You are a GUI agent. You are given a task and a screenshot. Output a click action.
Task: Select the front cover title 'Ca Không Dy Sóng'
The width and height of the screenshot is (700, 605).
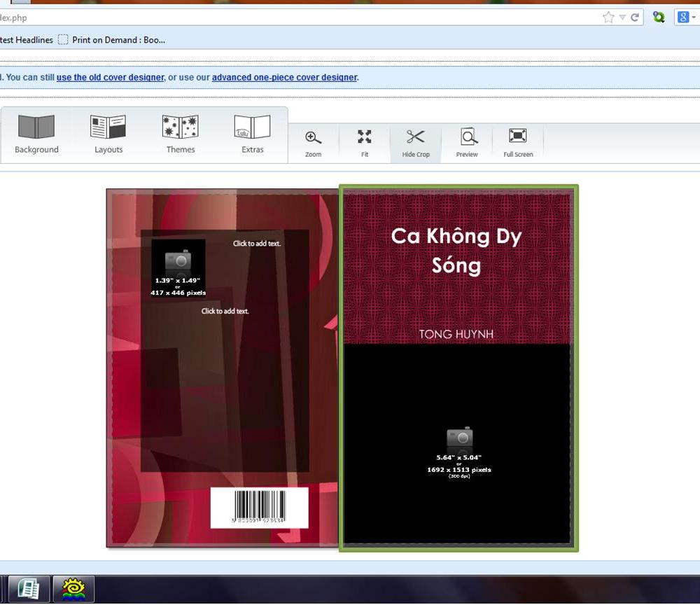click(456, 250)
